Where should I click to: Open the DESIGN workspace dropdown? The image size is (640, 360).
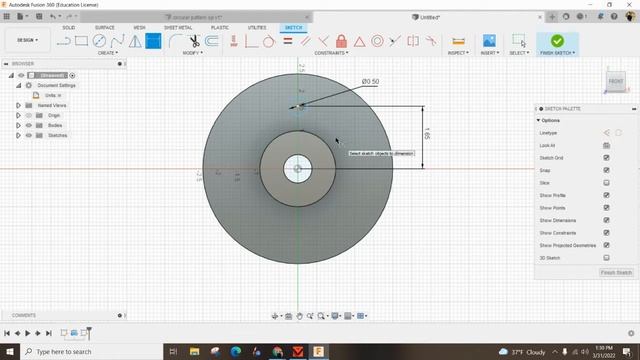click(27, 40)
